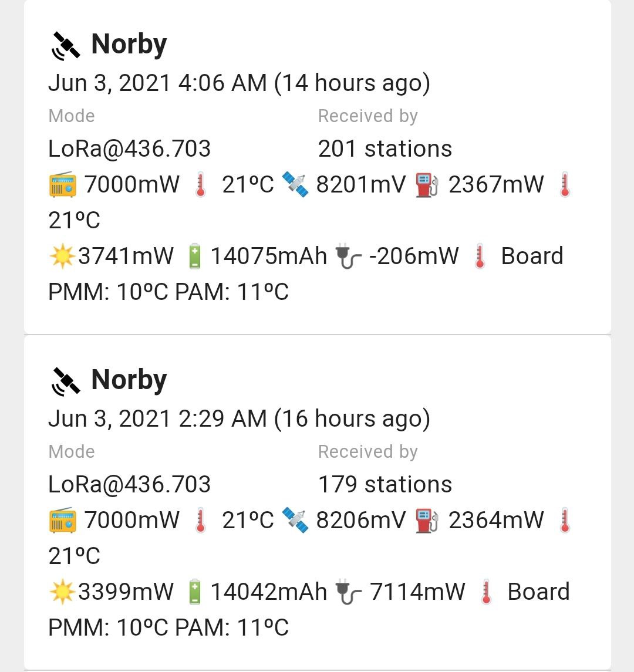Click the thermometer icon before Board in the 4:06 AM card

point(480,256)
